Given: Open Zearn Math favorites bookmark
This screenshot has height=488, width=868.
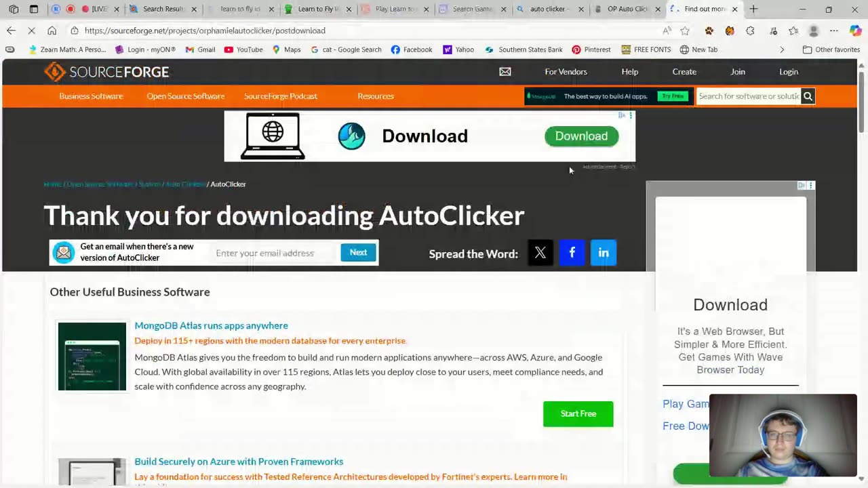Looking at the screenshot, I should coord(68,49).
